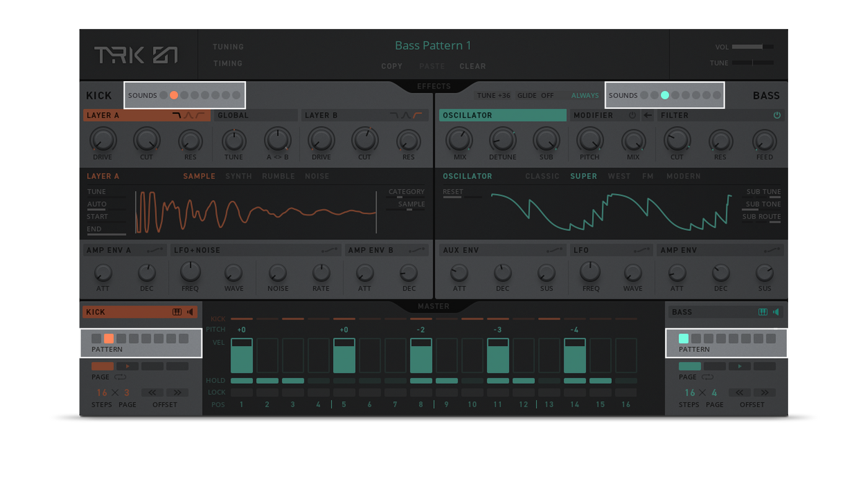The width and height of the screenshot is (868, 498).
Task: Click the Bass DETUNE knob
Action: click(x=503, y=141)
